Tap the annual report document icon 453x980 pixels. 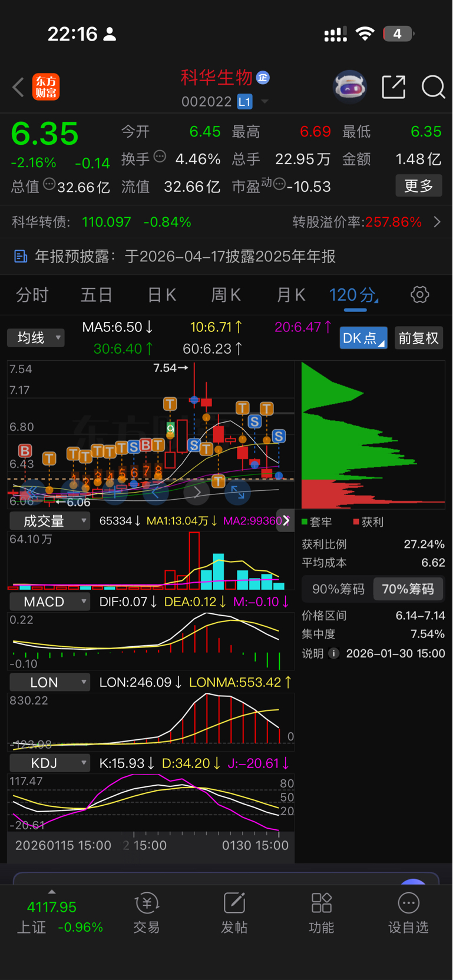[x=21, y=256]
